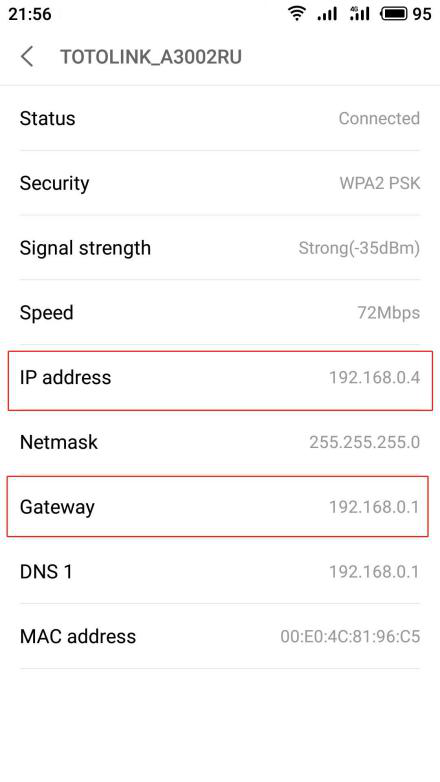The height and width of the screenshot is (782, 440).
Task: Tap the 4G signal icon
Action: click(359, 13)
